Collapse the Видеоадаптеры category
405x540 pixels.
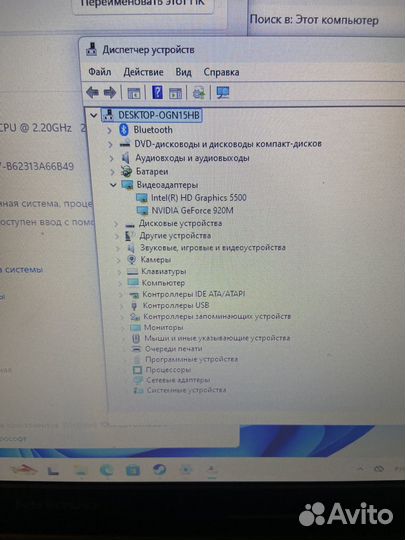click(x=113, y=185)
